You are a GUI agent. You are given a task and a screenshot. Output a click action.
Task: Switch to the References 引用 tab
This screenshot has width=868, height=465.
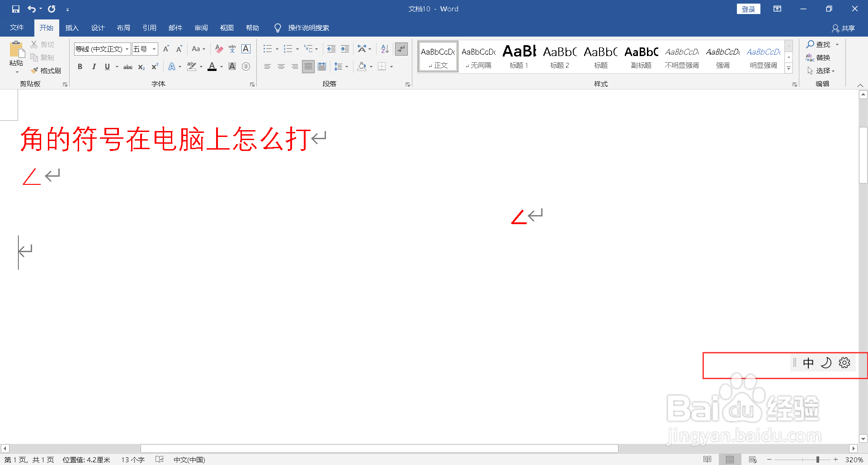[149, 28]
